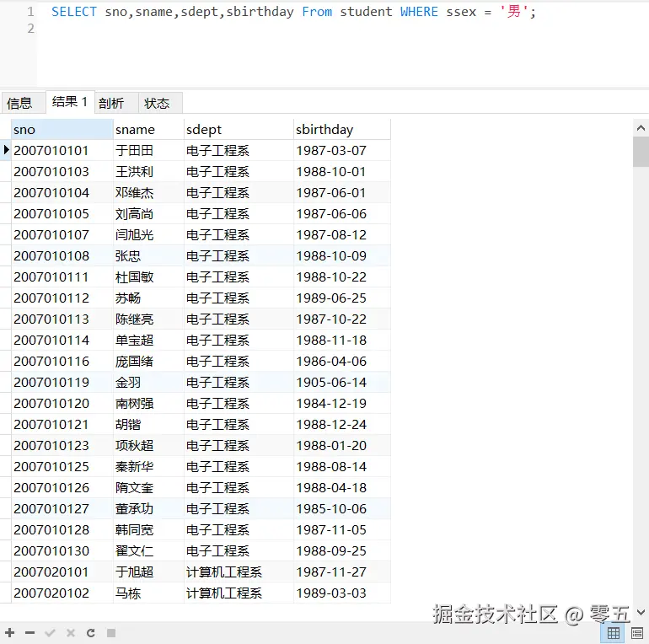Switch to form view icon
Screen dimensions: 649x644
click(637, 633)
